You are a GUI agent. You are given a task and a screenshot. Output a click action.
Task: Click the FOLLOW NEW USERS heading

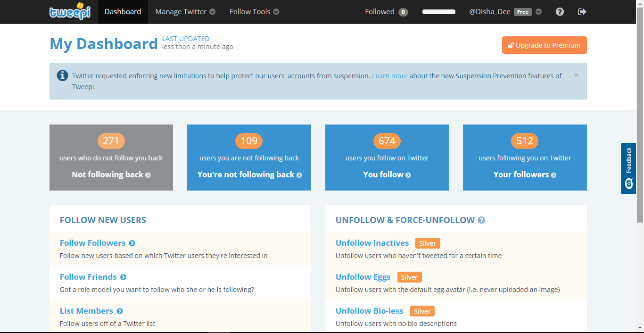click(103, 220)
